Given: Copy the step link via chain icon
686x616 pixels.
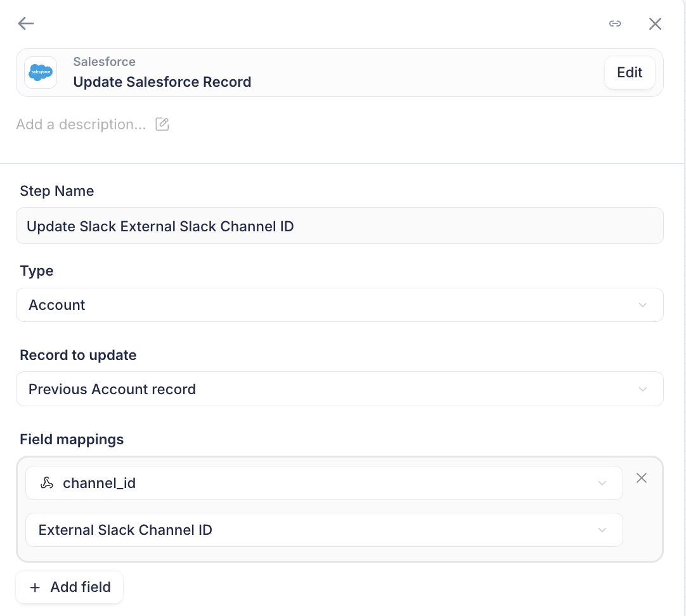Looking at the screenshot, I should pos(614,24).
